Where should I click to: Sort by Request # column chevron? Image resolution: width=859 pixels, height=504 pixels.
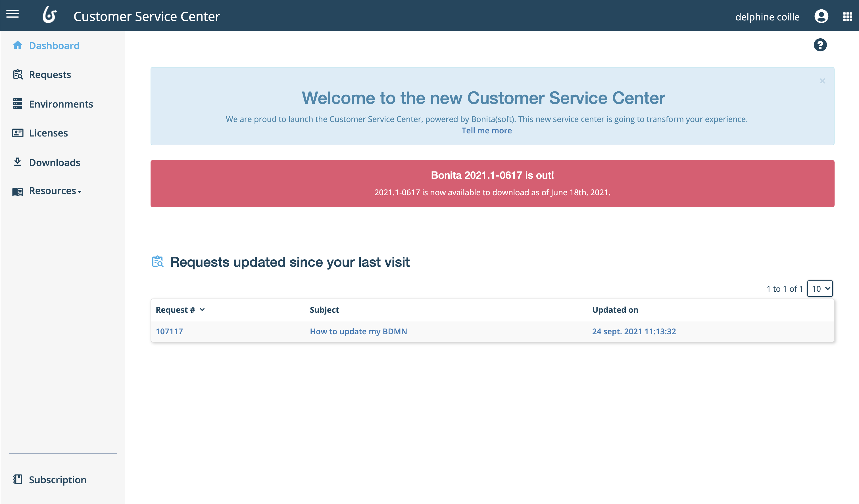pyautogui.click(x=202, y=310)
